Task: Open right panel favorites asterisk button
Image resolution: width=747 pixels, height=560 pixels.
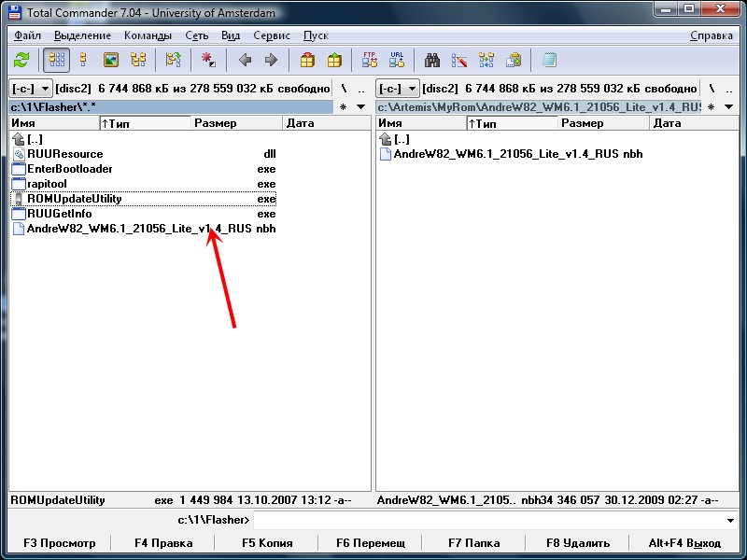Action: (x=711, y=107)
